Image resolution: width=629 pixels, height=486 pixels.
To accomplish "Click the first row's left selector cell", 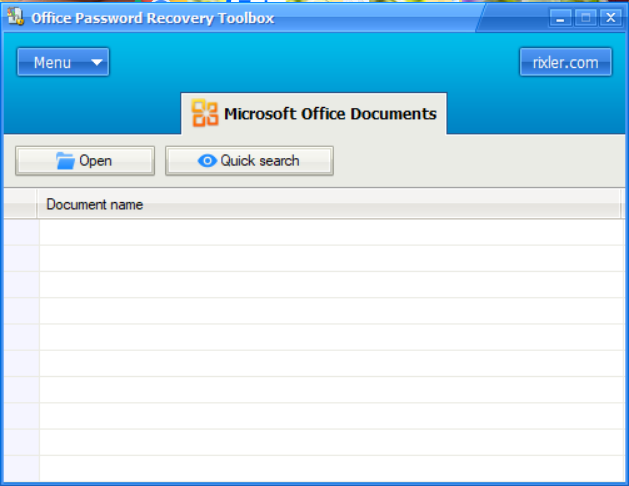I will pos(21,232).
